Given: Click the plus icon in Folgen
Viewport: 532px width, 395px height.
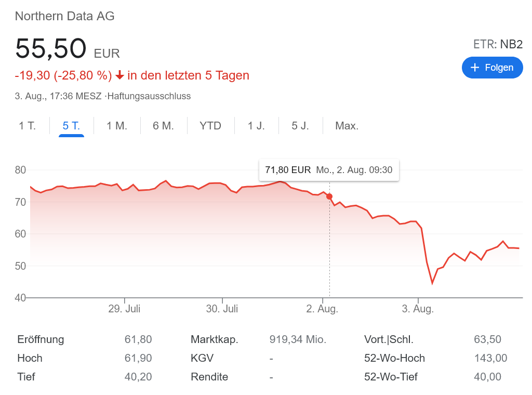Looking at the screenshot, I should point(474,68).
